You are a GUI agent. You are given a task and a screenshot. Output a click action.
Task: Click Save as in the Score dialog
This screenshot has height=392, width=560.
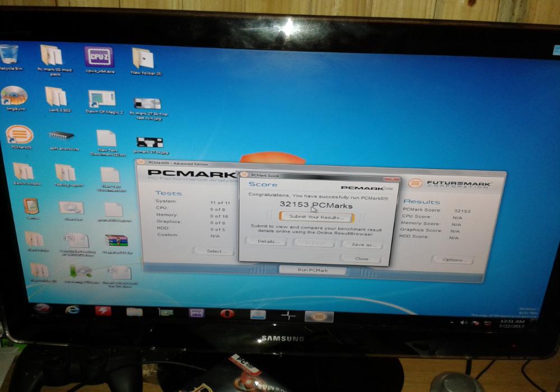pyautogui.click(x=362, y=245)
